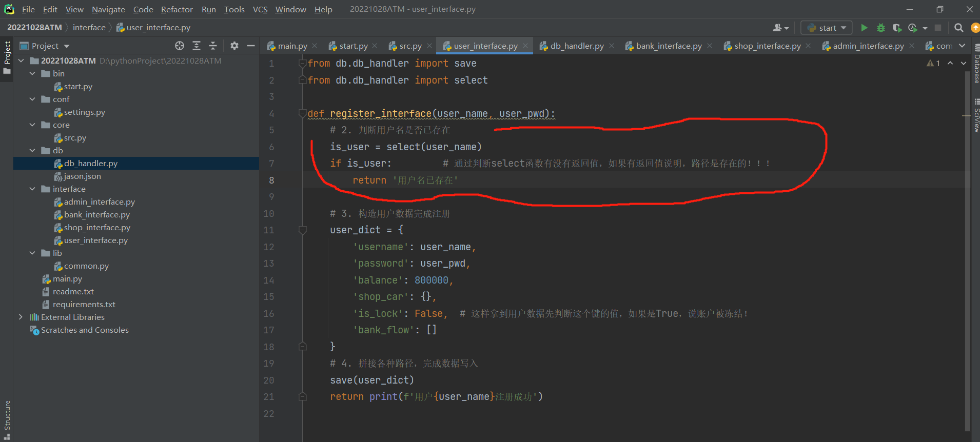Place cursor on line number 22 gutter
980x442 pixels.
[269, 413]
